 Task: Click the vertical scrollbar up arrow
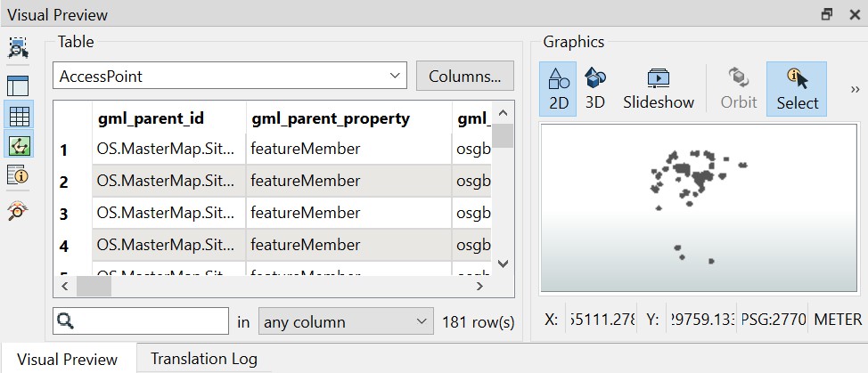click(x=503, y=113)
